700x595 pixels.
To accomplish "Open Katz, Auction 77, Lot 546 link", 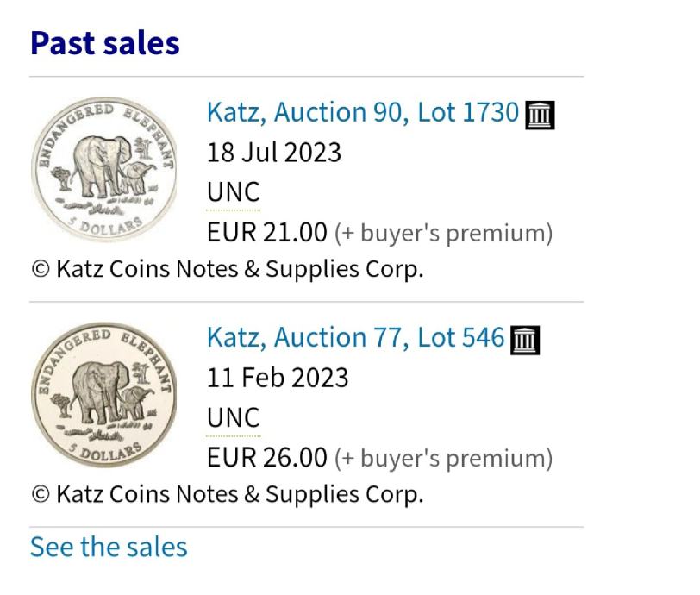I will tap(355, 337).
